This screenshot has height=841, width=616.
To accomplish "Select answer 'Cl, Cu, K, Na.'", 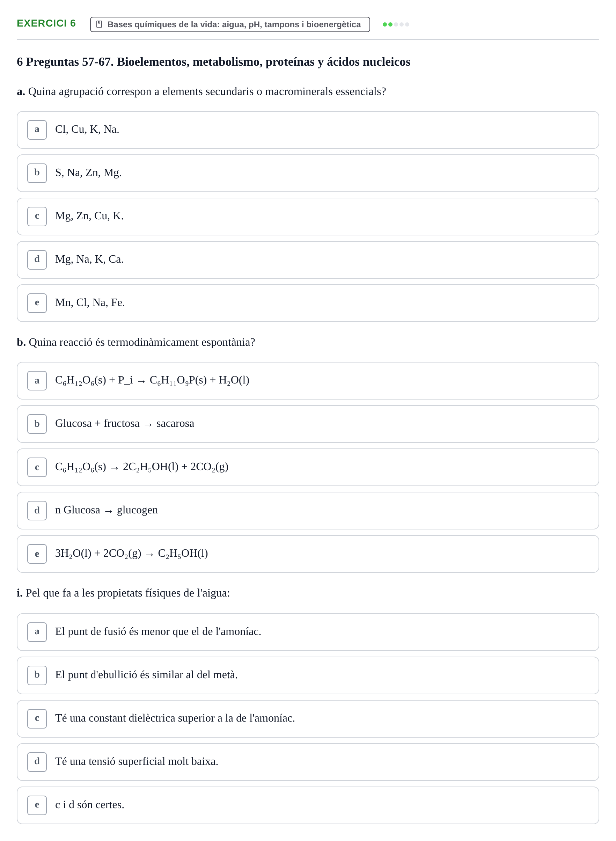I will point(308,130).
